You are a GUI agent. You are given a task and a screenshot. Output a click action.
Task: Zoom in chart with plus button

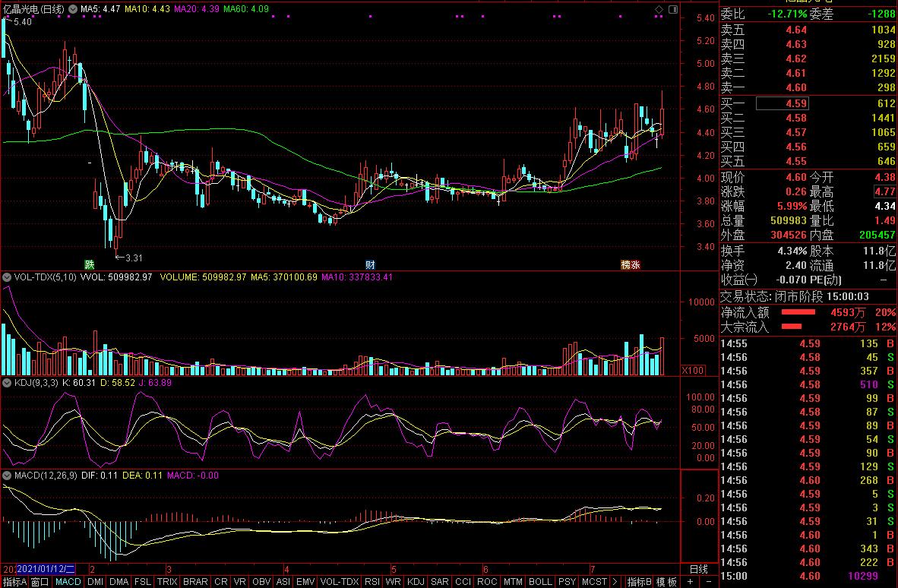690,582
